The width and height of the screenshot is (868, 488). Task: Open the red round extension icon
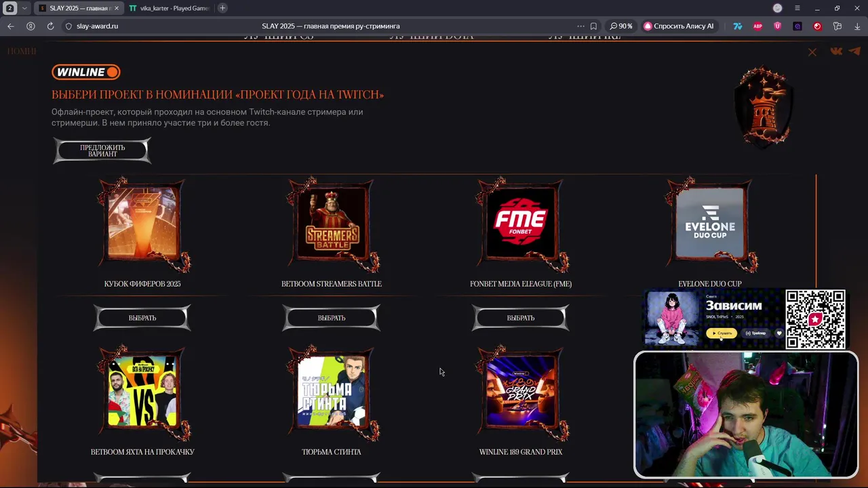click(817, 26)
